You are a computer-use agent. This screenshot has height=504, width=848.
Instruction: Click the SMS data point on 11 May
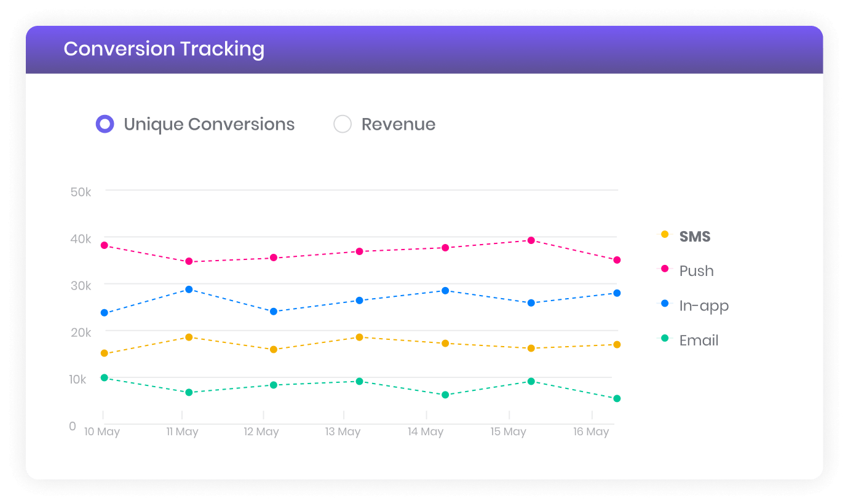(189, 337)
